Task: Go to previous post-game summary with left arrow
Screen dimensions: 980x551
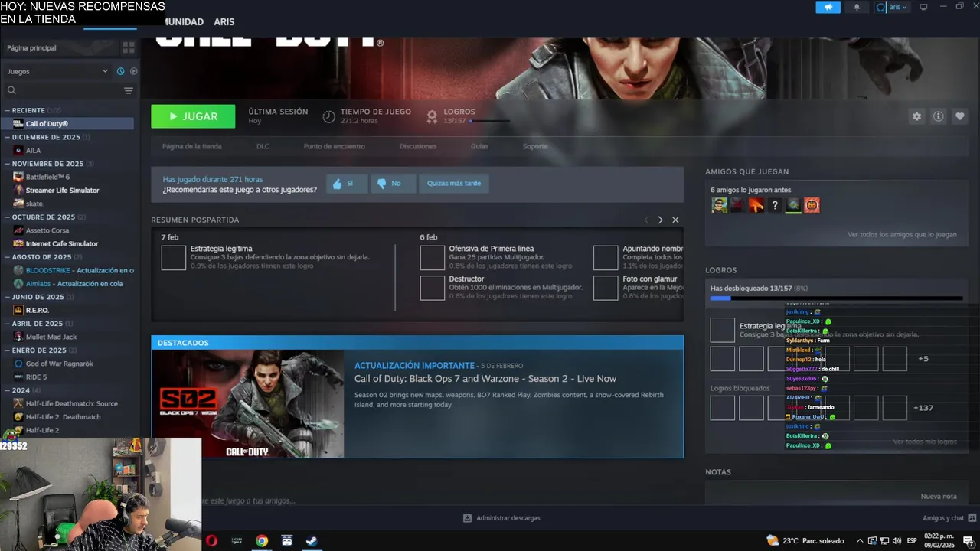Action: pos(646,220)
